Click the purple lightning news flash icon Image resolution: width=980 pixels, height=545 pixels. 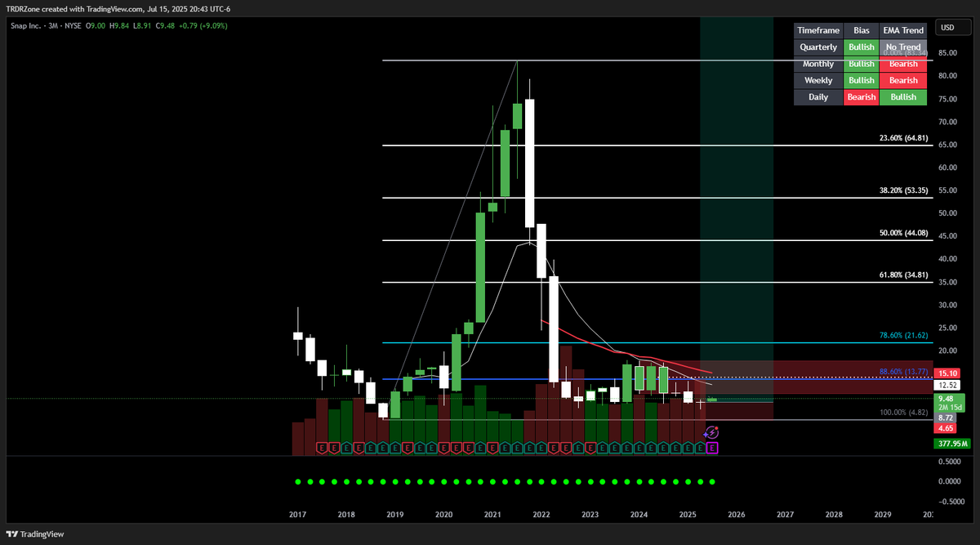[711, 431]
